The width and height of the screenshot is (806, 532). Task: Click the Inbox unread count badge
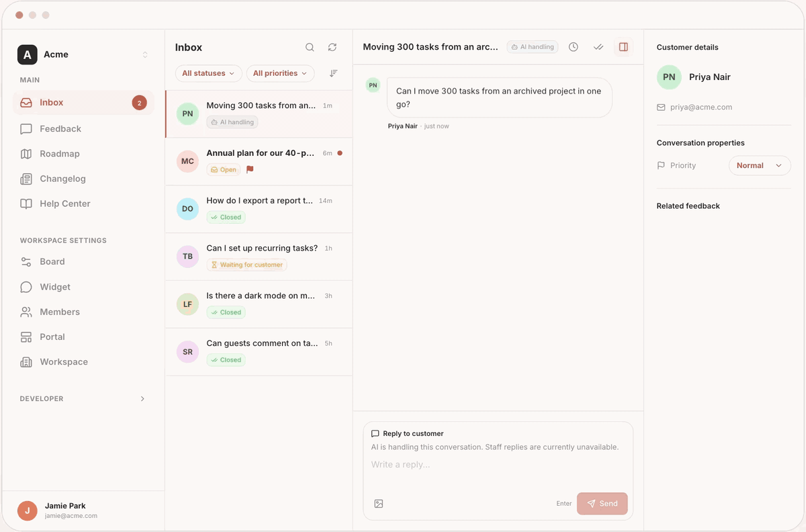click(x=139, y=103)
